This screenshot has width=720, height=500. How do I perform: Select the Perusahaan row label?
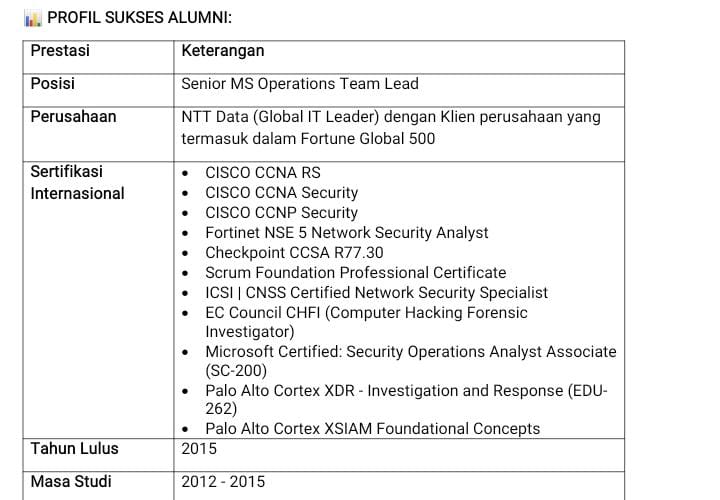73,117
